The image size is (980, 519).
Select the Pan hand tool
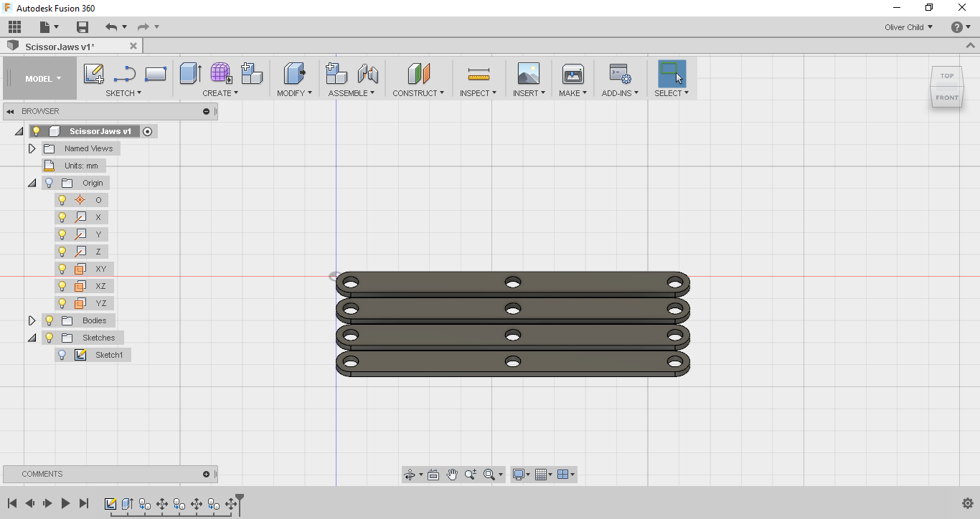(x=452, y=475)
